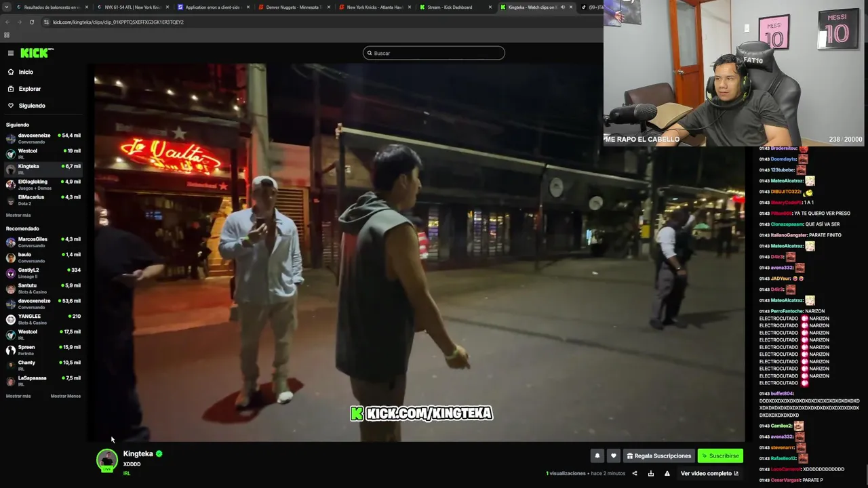868x488 pixels.
Task: Toggle the heart follow button
Action: coord(614,456)
